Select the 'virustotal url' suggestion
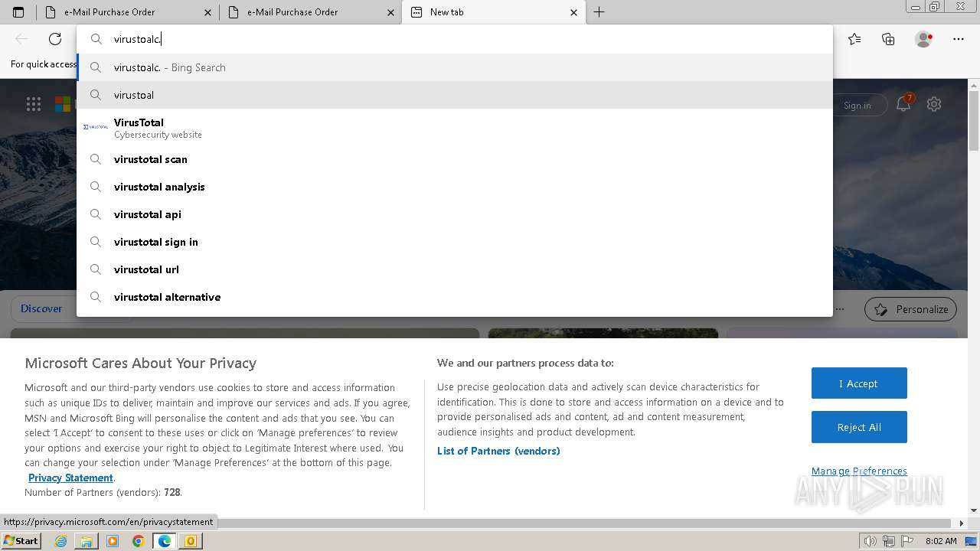The width and height of the screenshot is (980, 551). pyautogui.click(x=455, y=269)
